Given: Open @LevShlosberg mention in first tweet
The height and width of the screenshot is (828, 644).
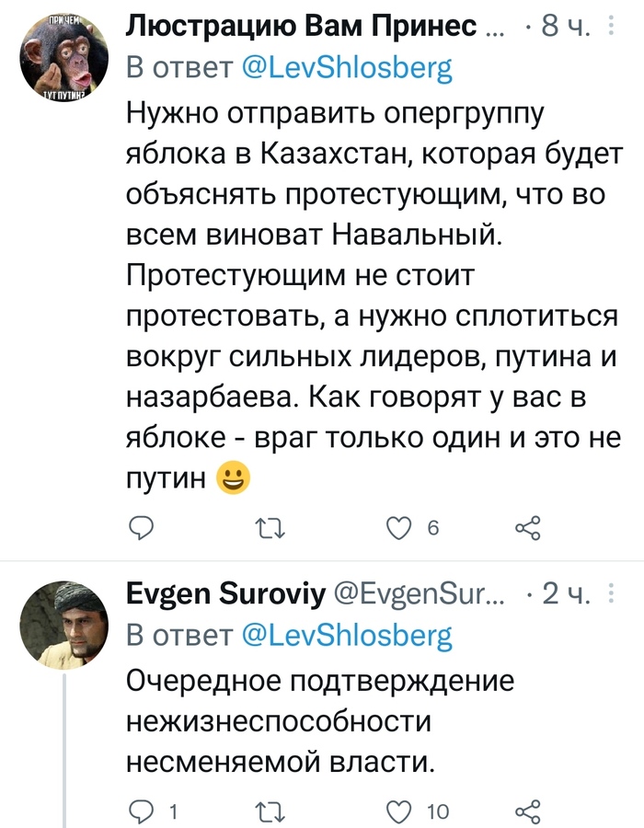Looking at the screenshot, I should coord(347,68).
